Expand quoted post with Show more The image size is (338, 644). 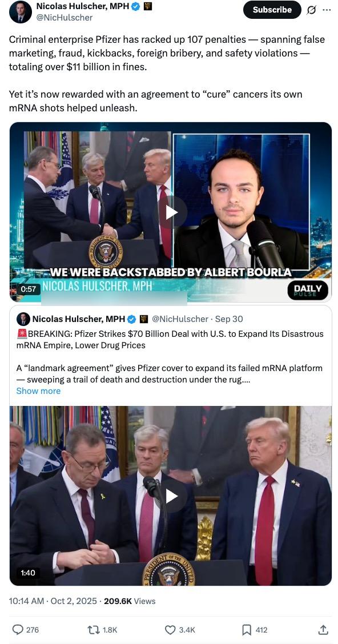(38, 391)
